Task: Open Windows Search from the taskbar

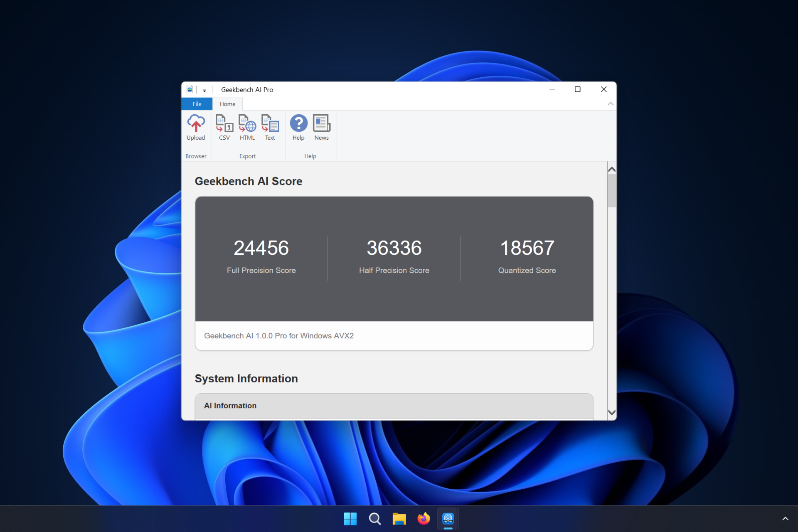Action: (374, 518)
